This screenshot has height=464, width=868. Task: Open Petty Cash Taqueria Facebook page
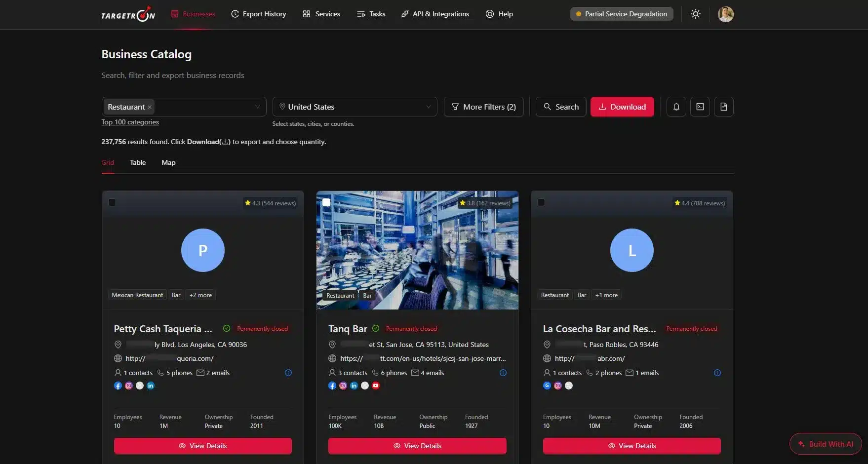tap(118, 386)
